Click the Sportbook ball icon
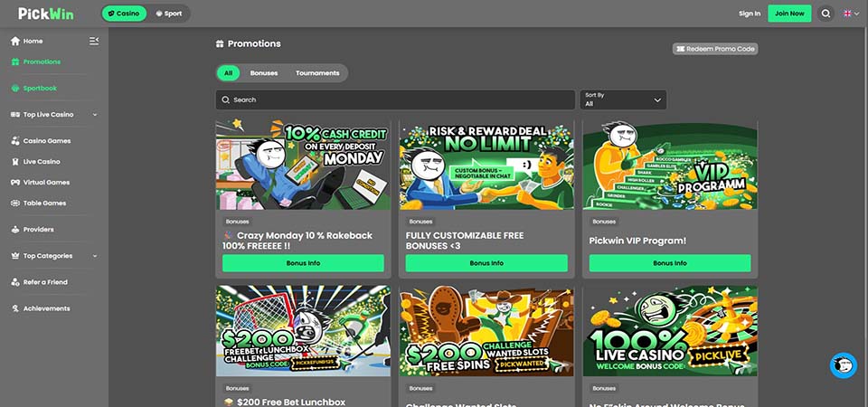The width and height of the screenshot is (868, 407). click(15, 88)
